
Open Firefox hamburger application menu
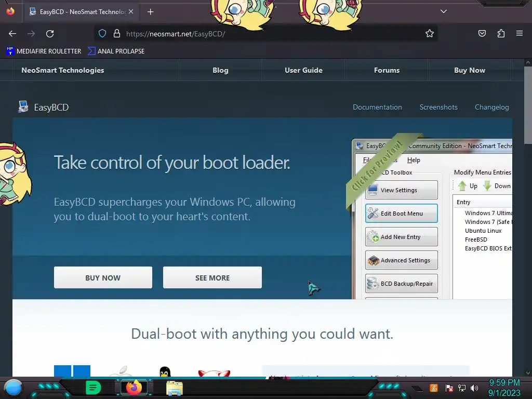click(x=519, y=33)
